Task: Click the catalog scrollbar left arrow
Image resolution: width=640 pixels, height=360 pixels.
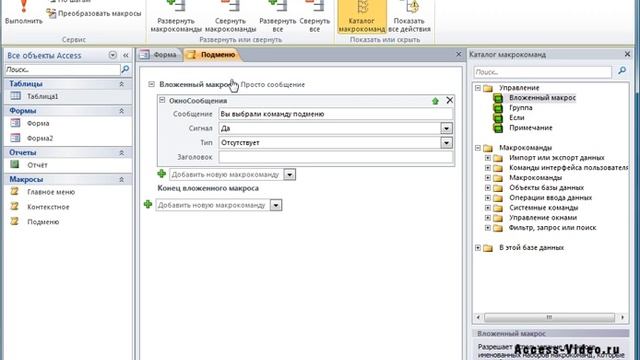Action: pyautogui.click(x=478, y=317)
